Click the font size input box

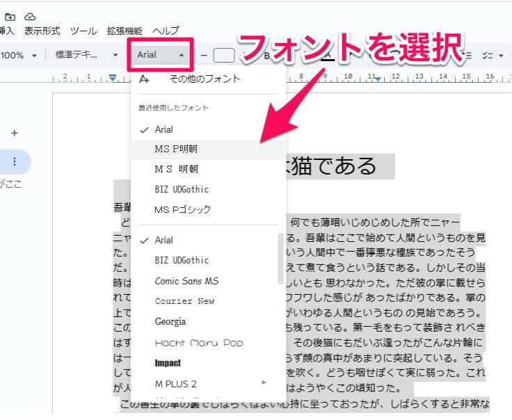pos(223,55)
